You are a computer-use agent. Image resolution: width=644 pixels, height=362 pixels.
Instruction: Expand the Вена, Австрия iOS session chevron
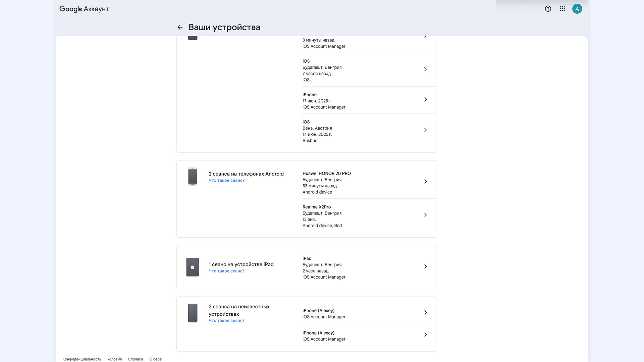pos(425,130)
